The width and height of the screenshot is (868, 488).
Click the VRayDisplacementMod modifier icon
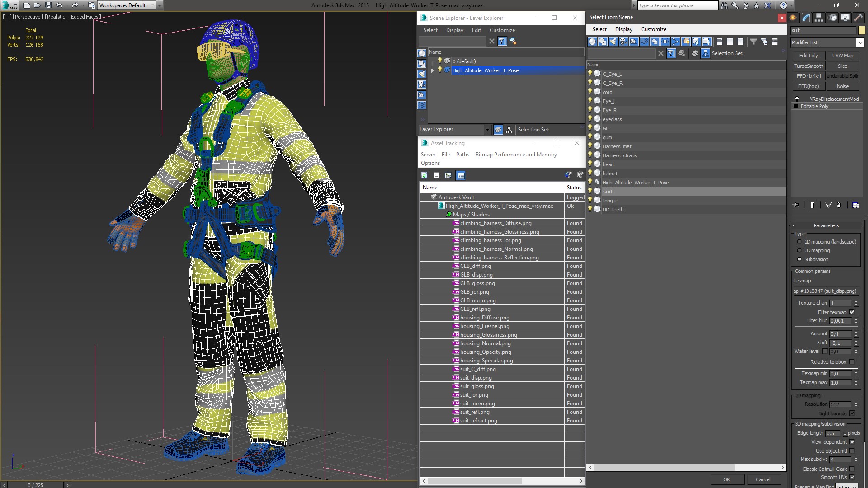[x=796, y=99]
